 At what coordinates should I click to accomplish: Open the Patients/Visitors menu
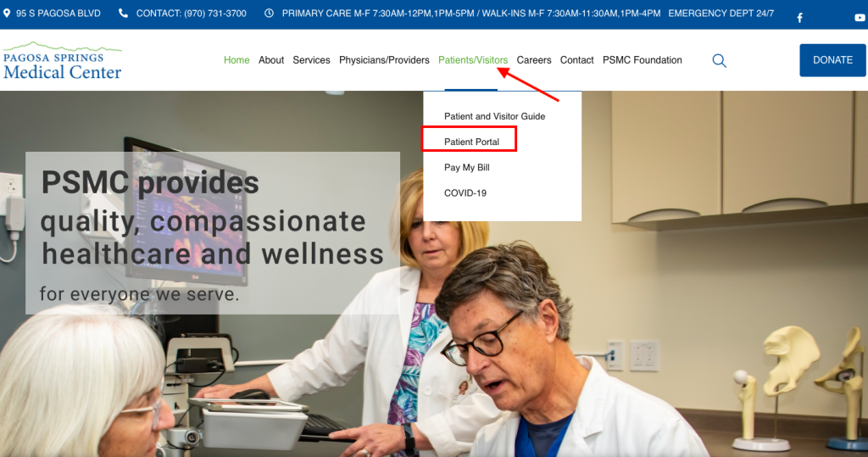[473, 60]
